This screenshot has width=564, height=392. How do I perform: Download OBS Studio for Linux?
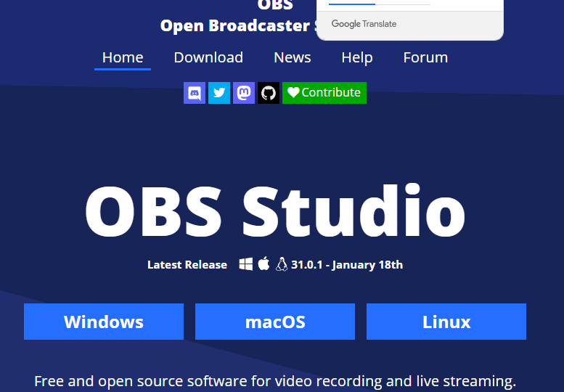(x=446, y=322)
